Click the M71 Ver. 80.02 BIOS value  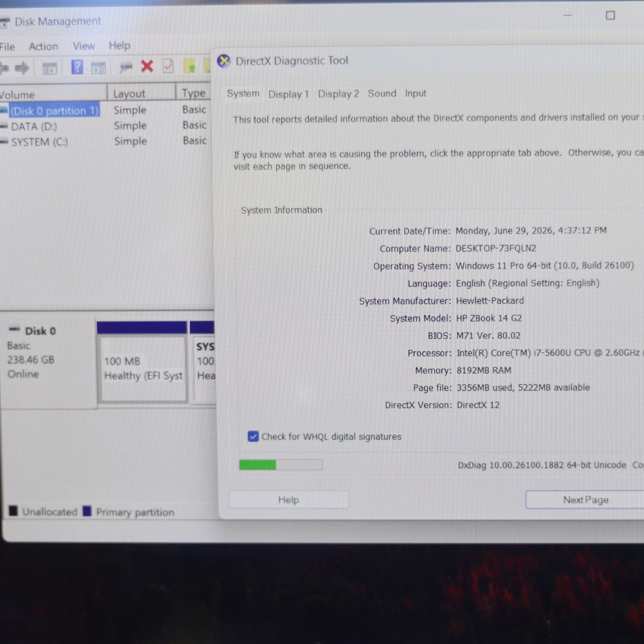coord(488,336)
